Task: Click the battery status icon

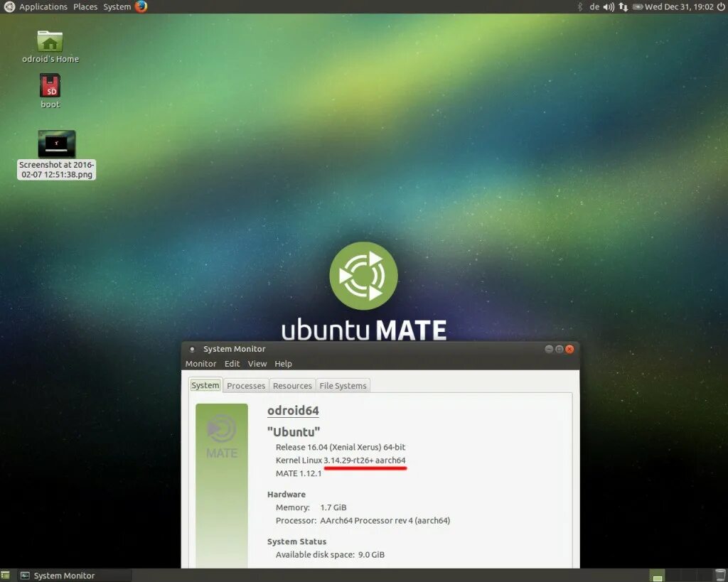Action: 638,6
